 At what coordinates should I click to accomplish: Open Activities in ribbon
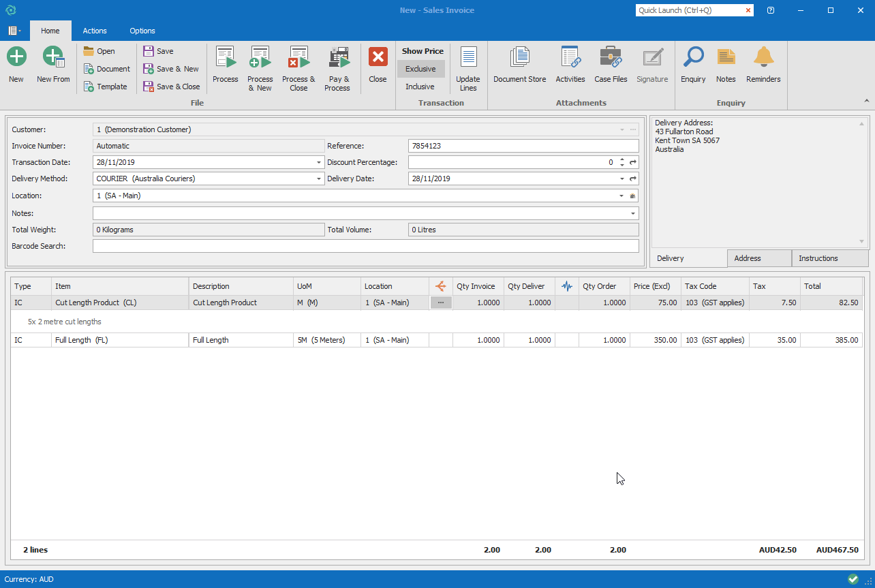click(570, 65)
